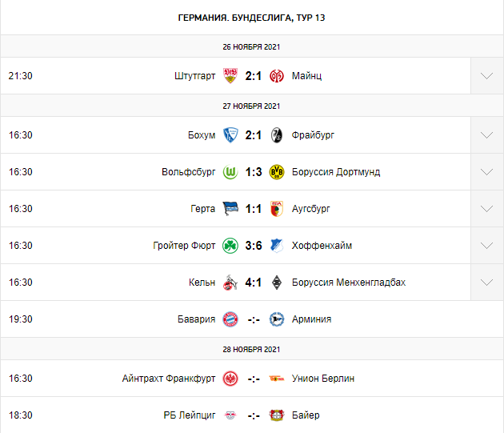This screenshot has height=433, width=504.
Task: Click the Mainz club logo
Action: (278, 76)
